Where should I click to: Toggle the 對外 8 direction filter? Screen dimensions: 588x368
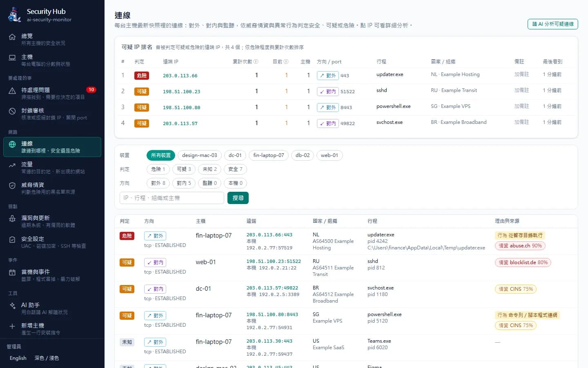pos(158,183)
